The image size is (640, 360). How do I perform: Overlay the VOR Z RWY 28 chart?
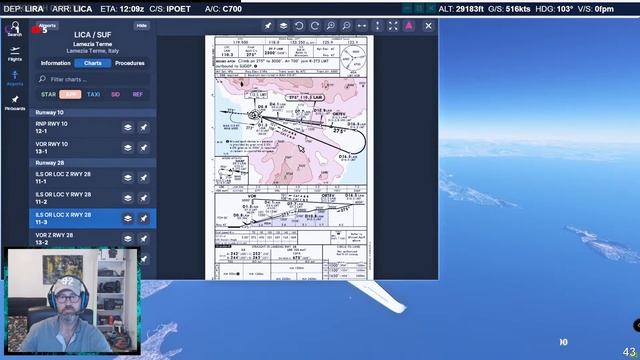pos(128,239)
